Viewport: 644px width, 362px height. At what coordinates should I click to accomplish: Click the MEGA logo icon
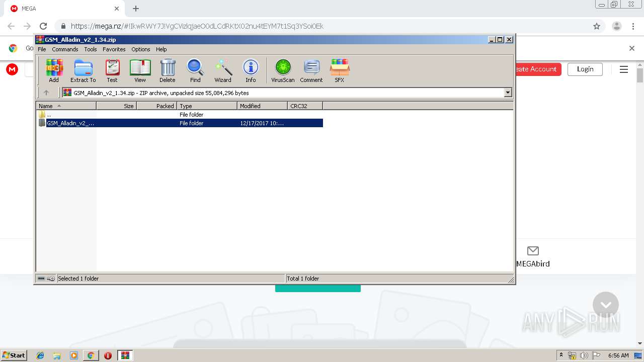pos(12,69)
